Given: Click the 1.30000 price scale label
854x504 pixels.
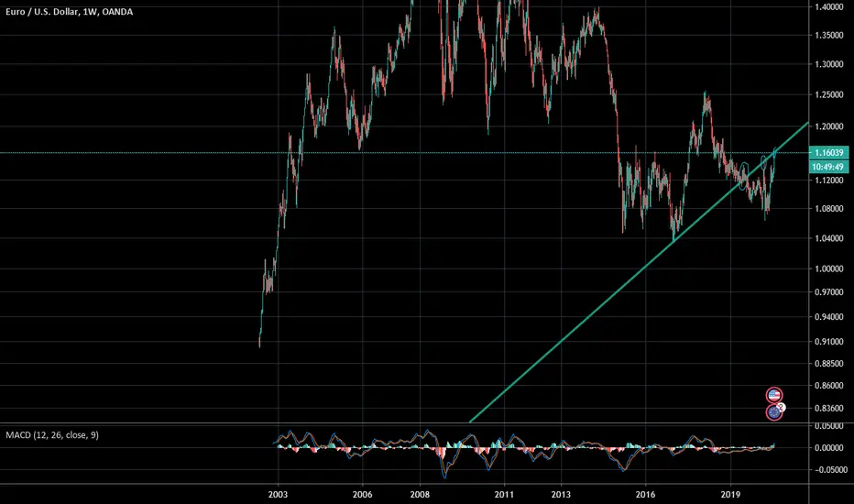Looking at the screenshot, I should click(x=829, y=64).
